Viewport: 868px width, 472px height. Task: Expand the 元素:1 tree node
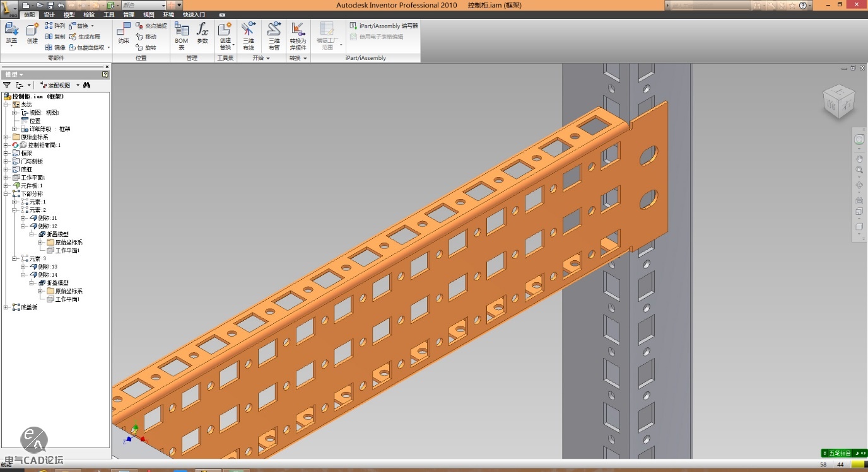15,202
